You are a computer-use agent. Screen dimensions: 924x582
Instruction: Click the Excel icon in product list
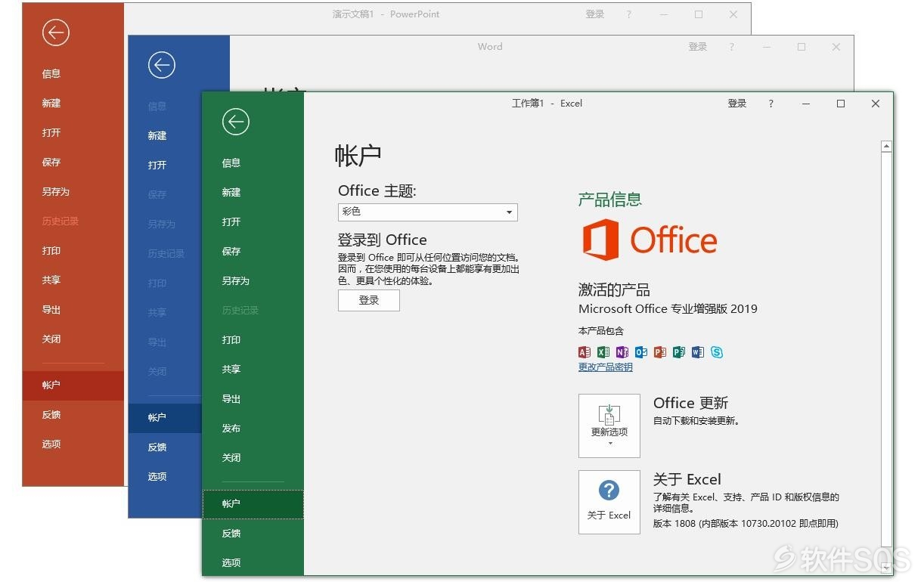coord(603,352)
